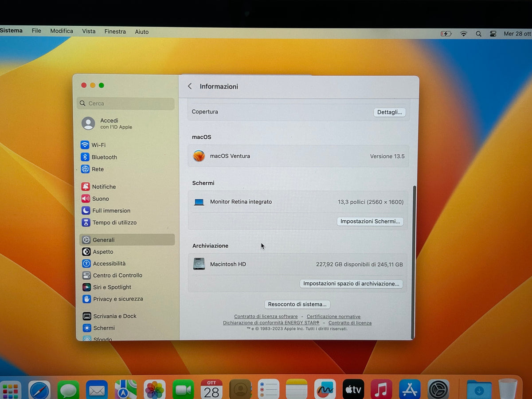Image resolution: width=532 pixels, height=399 pixels.
Task: Open Music from the Dock
Action: click(381, 390)
